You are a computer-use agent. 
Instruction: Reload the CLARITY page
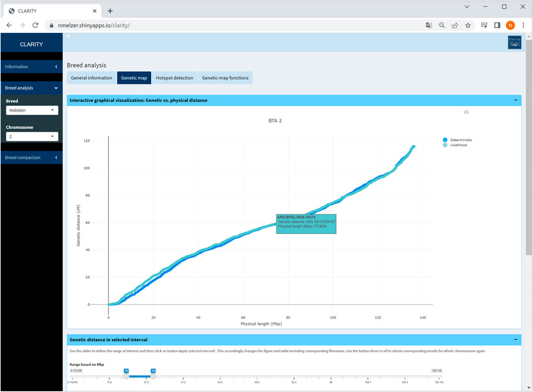(35, 25)
